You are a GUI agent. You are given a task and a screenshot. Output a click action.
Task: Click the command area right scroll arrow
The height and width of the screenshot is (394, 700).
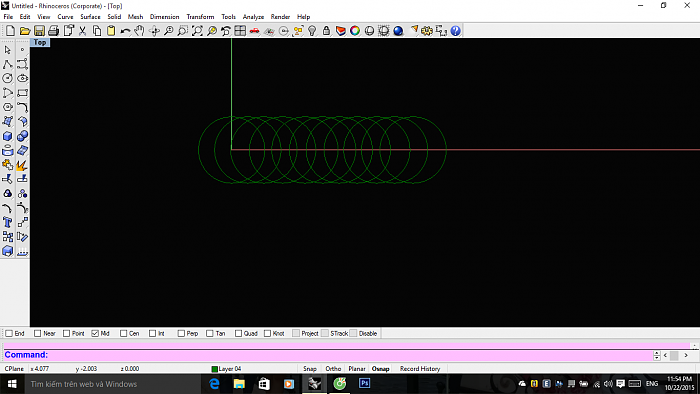click(686, 355)
